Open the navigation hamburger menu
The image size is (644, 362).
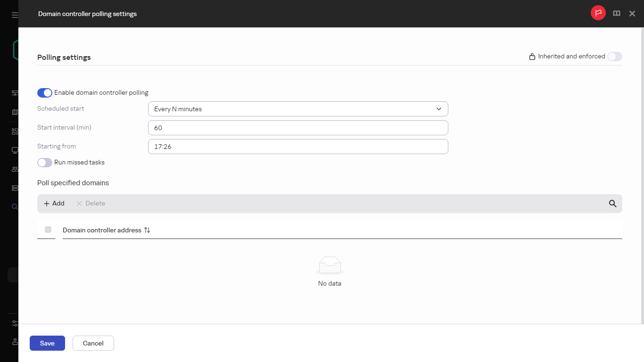[14, 14]
